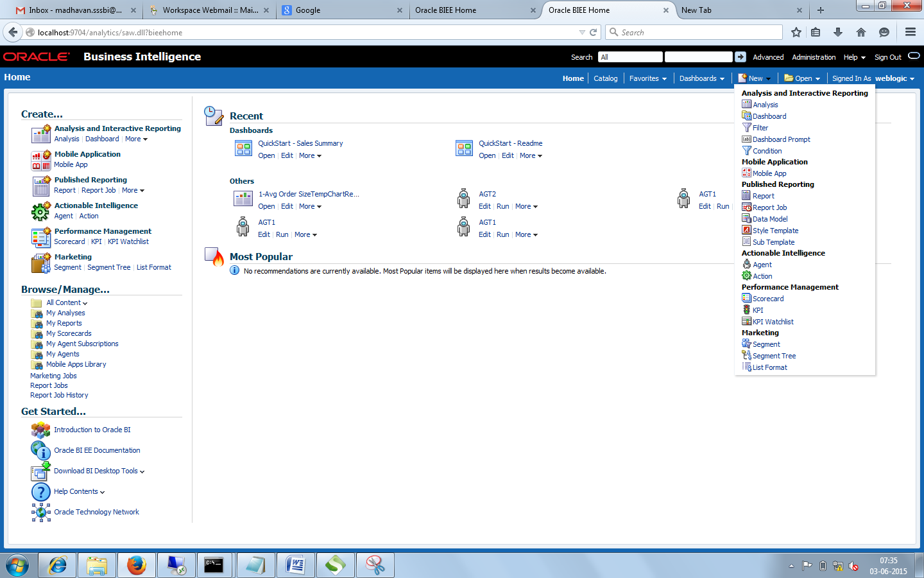Click the QuickStart - Readme dashboard icon

(464, 148)
